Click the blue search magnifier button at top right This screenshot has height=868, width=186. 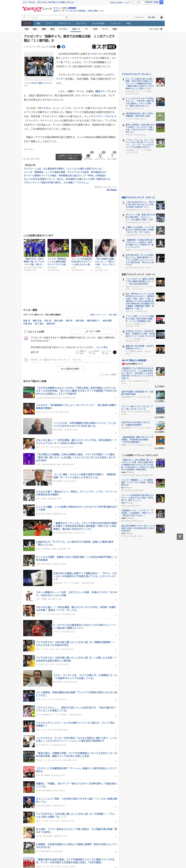click(161, 2)
